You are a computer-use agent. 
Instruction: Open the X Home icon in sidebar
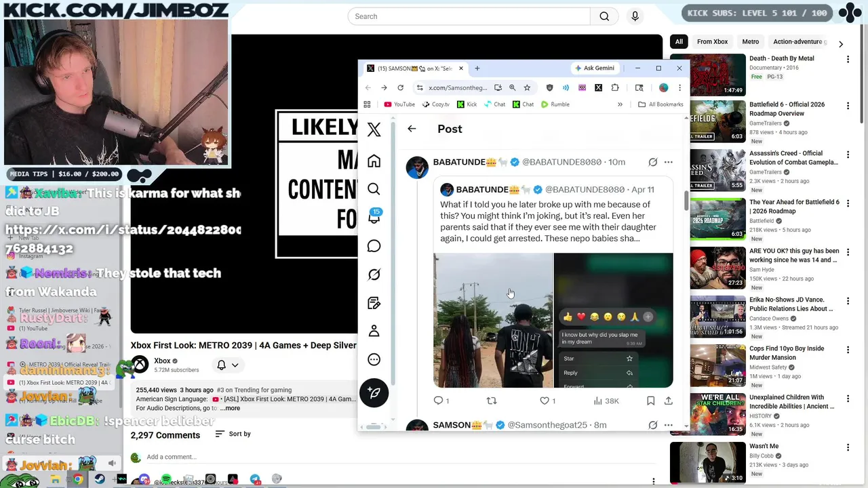tap(374, 161)
